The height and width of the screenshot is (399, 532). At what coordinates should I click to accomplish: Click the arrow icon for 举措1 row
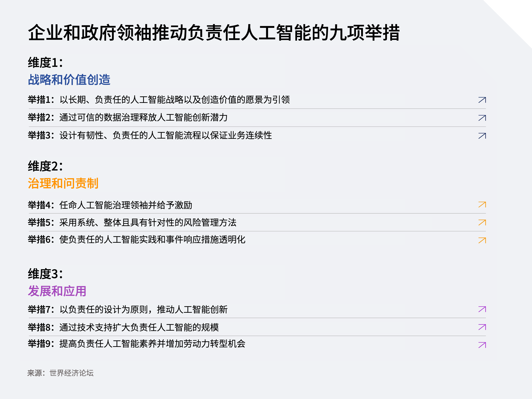[x=482, y=100]
